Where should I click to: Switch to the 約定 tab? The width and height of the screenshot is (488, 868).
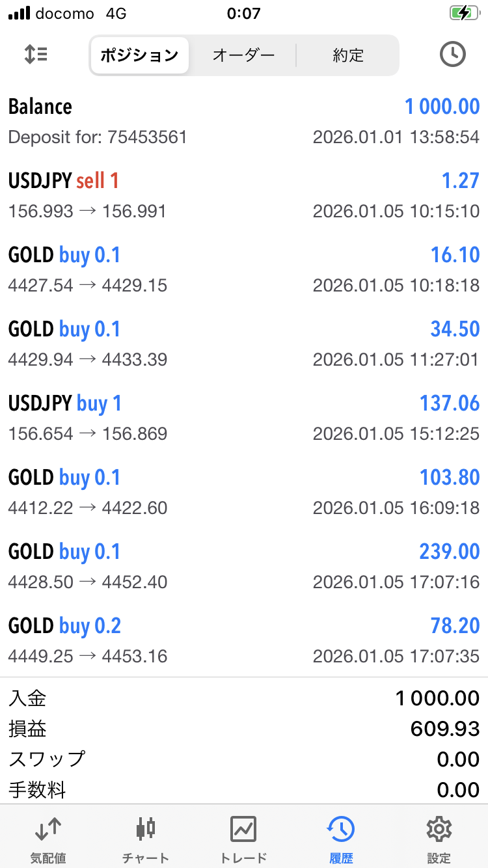point(348,55)
